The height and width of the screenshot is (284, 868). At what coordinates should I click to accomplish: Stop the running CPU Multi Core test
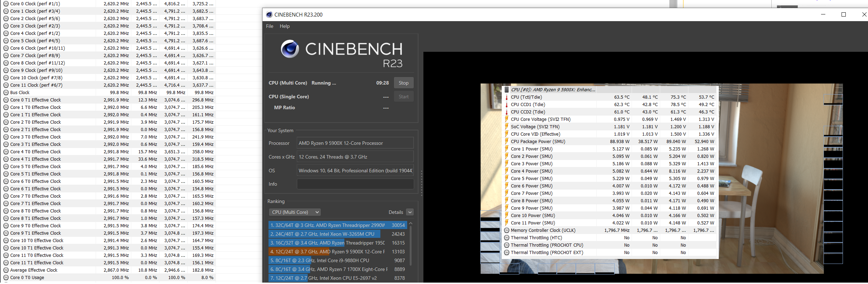click(404, 83)
